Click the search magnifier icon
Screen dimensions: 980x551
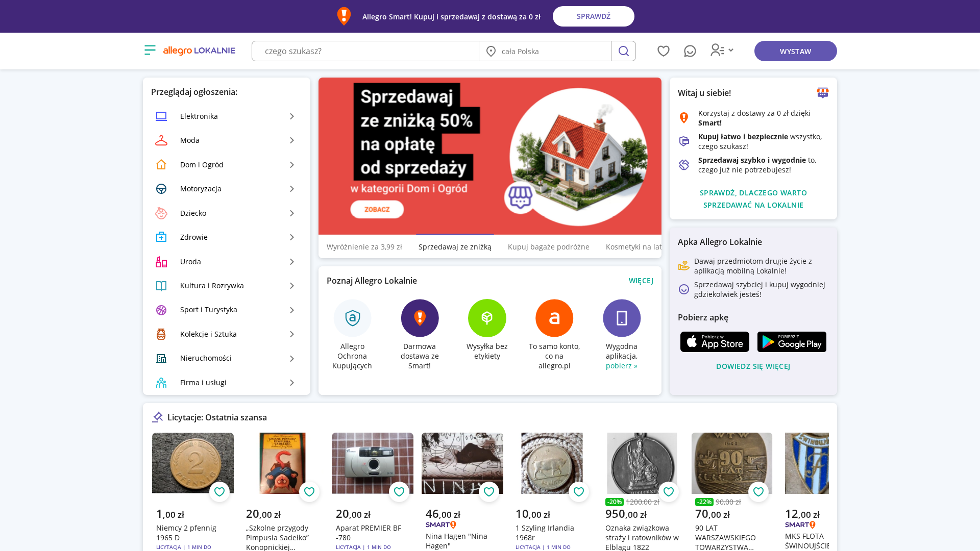tap(623, 51)
